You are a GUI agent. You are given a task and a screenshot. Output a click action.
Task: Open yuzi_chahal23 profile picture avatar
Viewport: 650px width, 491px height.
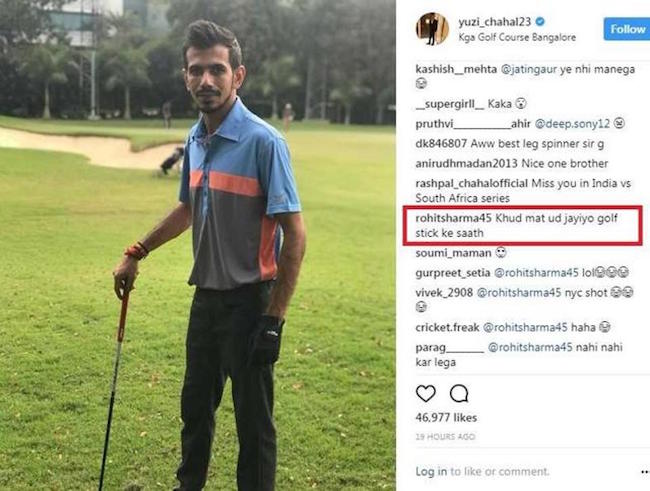[432, 29]
